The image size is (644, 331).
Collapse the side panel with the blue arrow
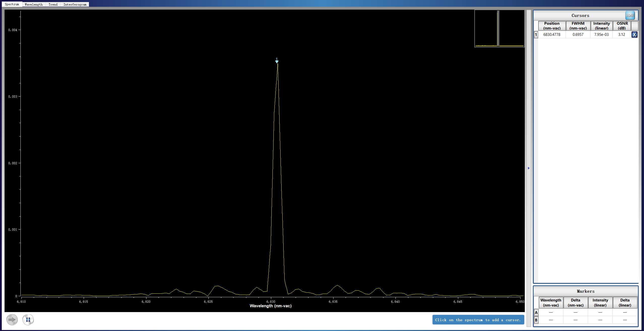tap(529, 168)
